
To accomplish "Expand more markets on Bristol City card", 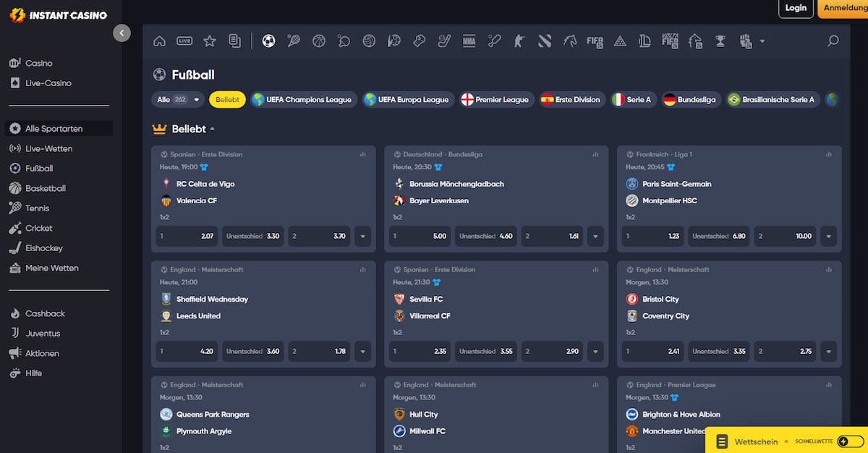I will tap(828, 351).
